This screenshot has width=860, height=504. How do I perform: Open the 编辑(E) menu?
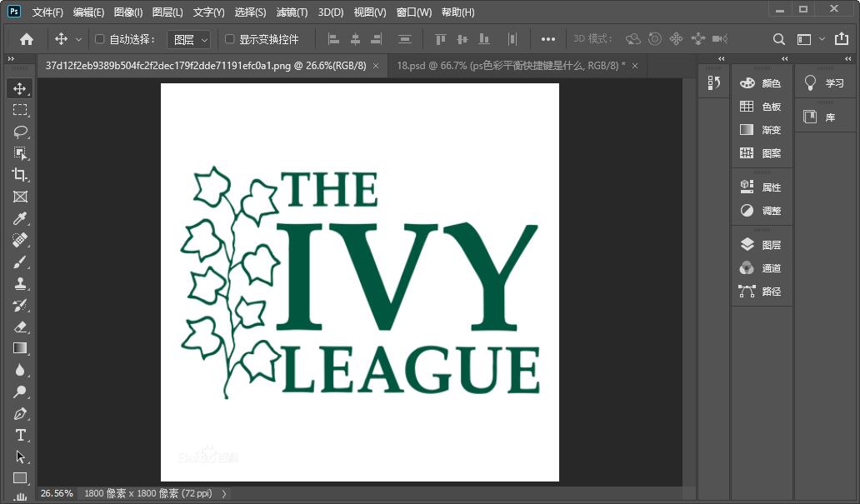coord(88,12)
